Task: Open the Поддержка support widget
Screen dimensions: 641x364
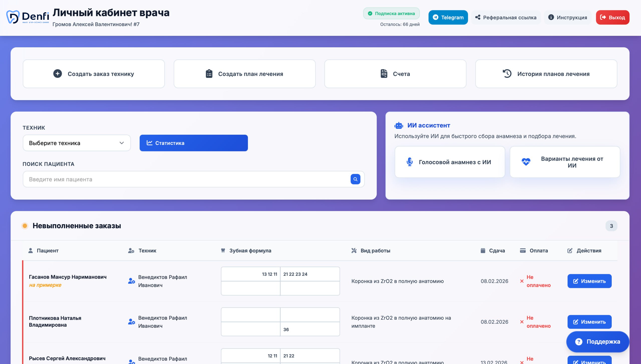Action: pos(597,341)
